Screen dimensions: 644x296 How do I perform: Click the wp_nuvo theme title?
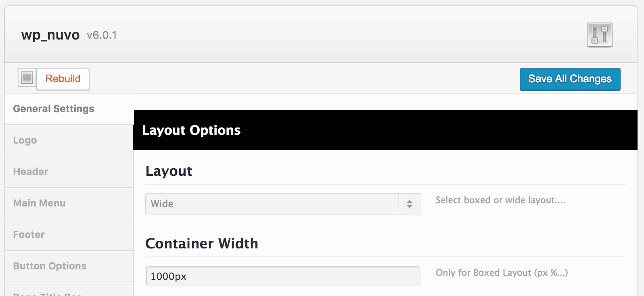click(50, 35)
